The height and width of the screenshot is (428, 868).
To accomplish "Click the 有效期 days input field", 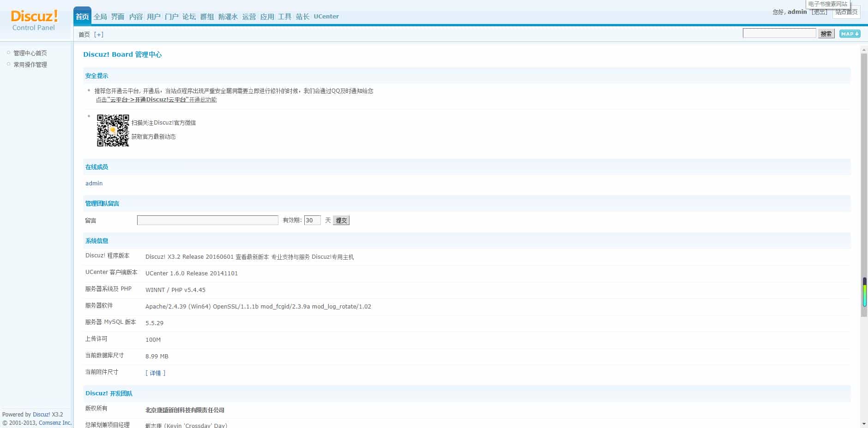I will tap(313, 220).
